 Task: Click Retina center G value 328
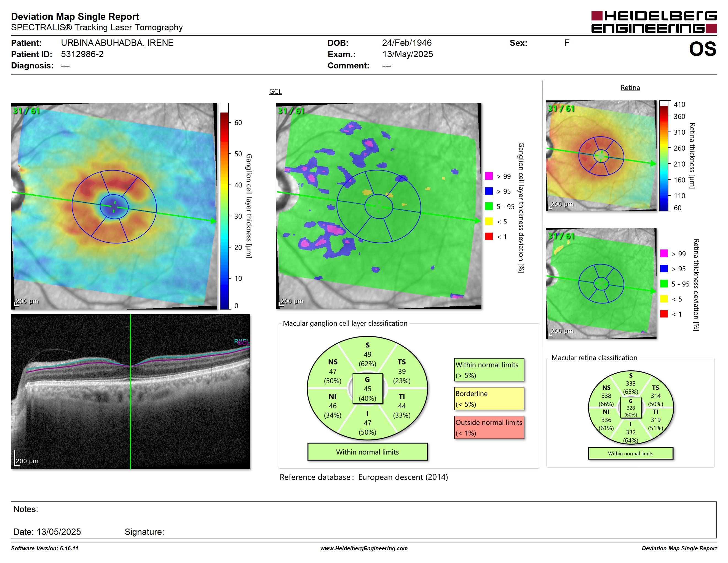pos(630,408)
